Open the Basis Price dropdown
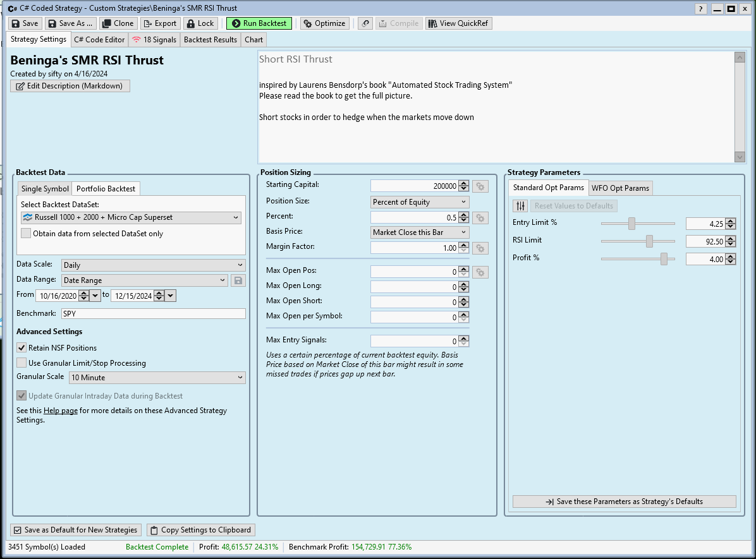Screen dimensions: 756x559 coord(420,232)
